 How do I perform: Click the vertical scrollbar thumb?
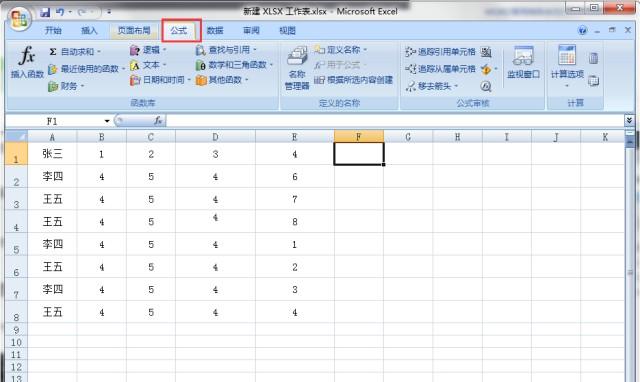tap(630, 141)
